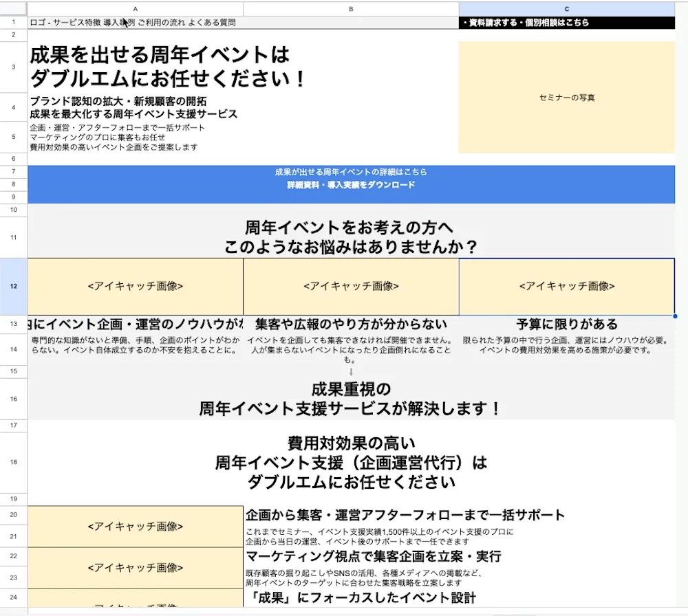688x616 pixels.
Task: Click アイキャッチ画像 cell in rows 22-23
Action: click(x=135, y=568)
